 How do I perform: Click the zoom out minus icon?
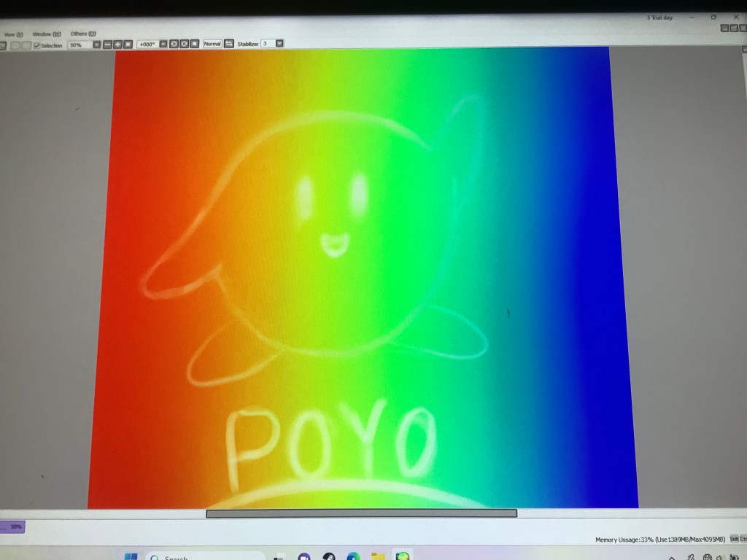pos(107,44)
